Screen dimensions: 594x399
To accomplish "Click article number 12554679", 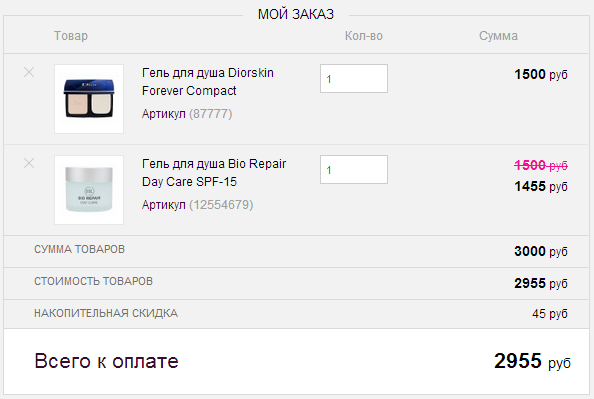I will [x=221, y=205].
